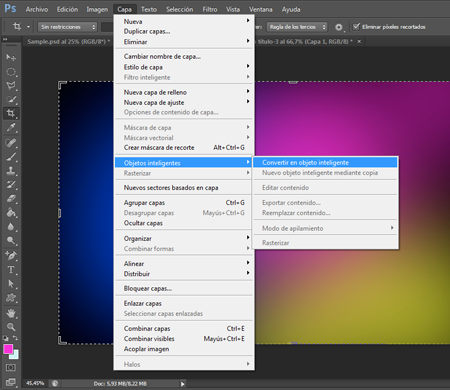Close the título-3 document tab

359,41
